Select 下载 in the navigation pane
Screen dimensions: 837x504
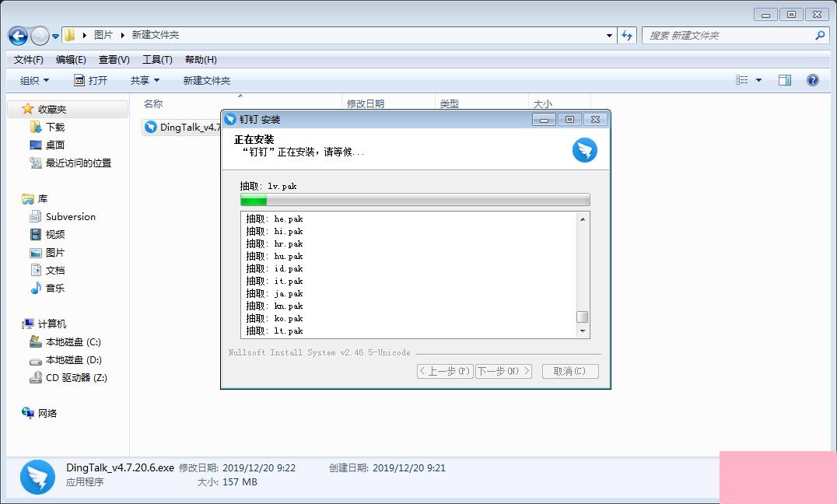55,127
